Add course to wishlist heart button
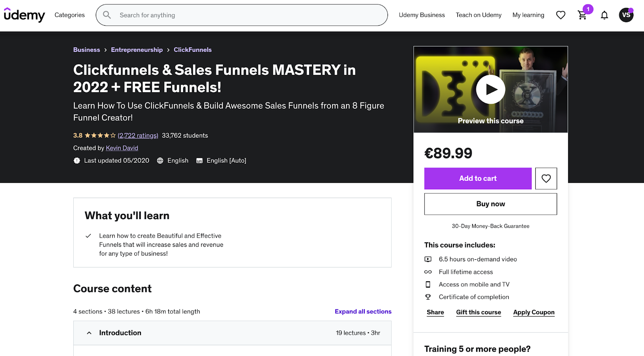This screenshot has height=356, width=644. (x=546, y=178)
